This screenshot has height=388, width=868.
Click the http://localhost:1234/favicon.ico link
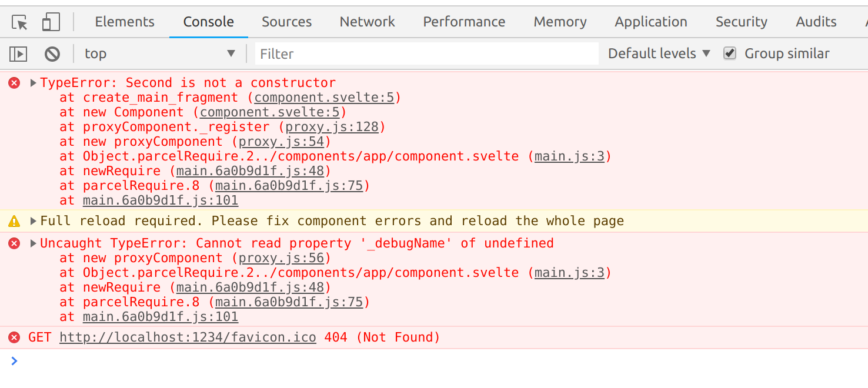tap(187, 337)
